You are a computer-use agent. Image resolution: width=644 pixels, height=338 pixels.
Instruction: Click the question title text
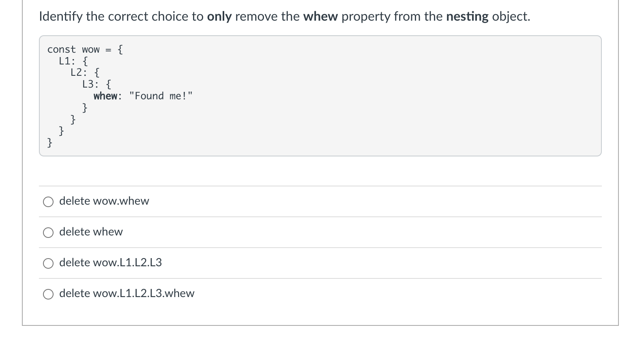(284, 17)
